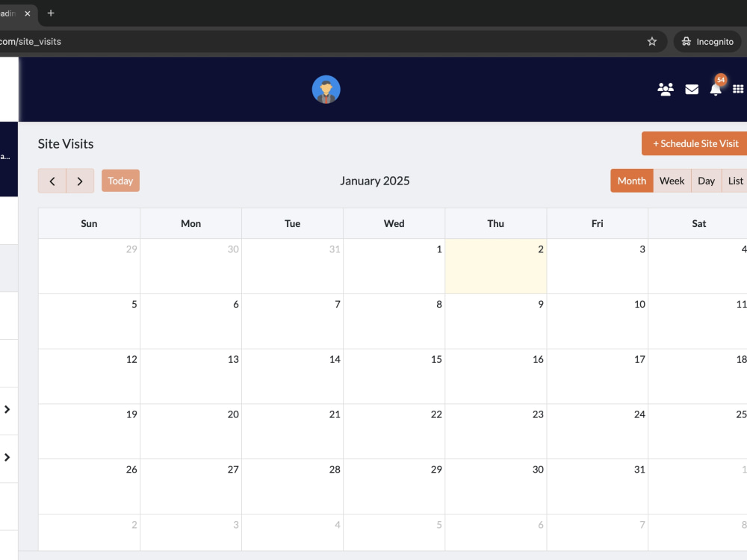The width and height of the screenshot is (747, 560).
Task: Click the Fri column header
Action: click(597, 223)
